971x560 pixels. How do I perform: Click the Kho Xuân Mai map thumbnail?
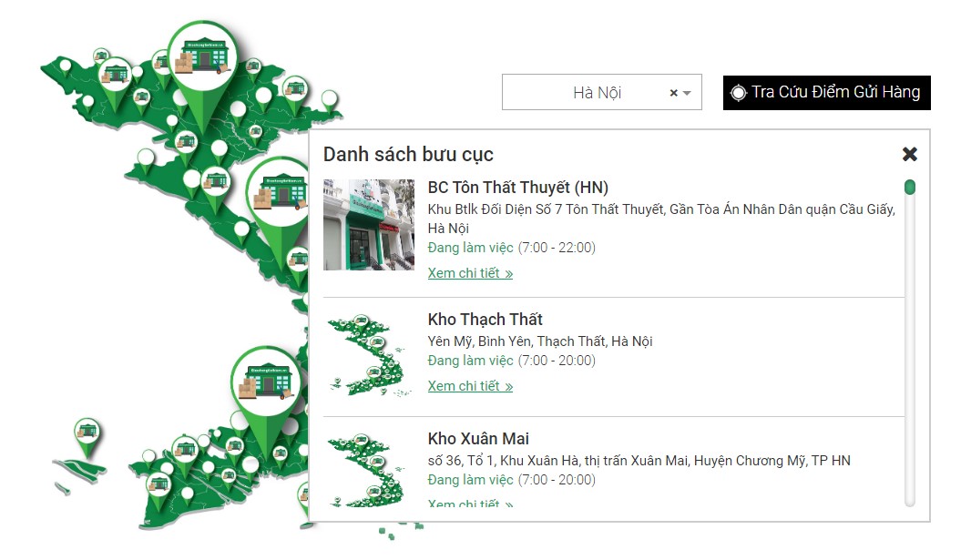coord(369,470)
